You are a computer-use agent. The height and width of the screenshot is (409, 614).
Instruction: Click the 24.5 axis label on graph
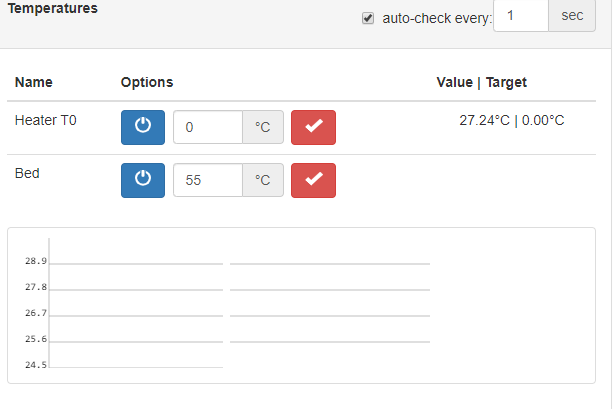coord(36,365)
